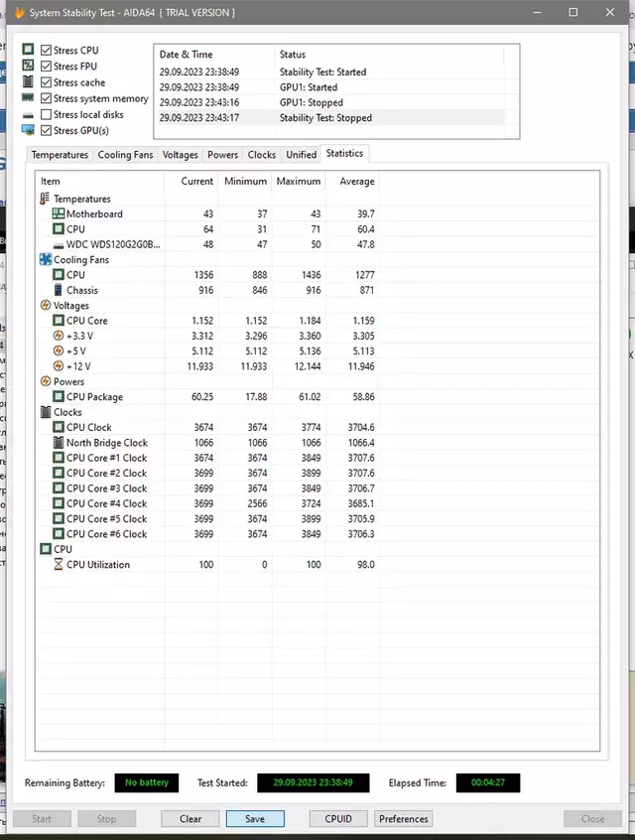Click the Average column header

353,181
